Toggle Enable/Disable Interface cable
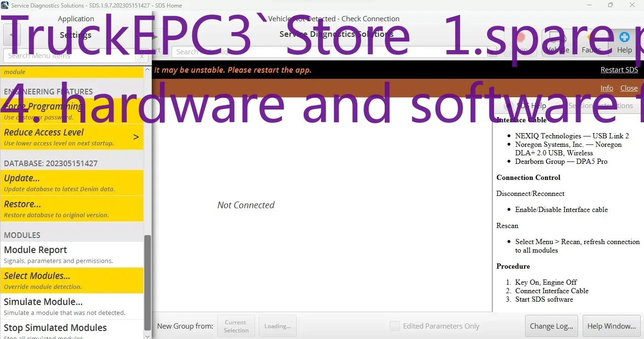The width and height of the screenshot is (644, 339). pos(561,210)
